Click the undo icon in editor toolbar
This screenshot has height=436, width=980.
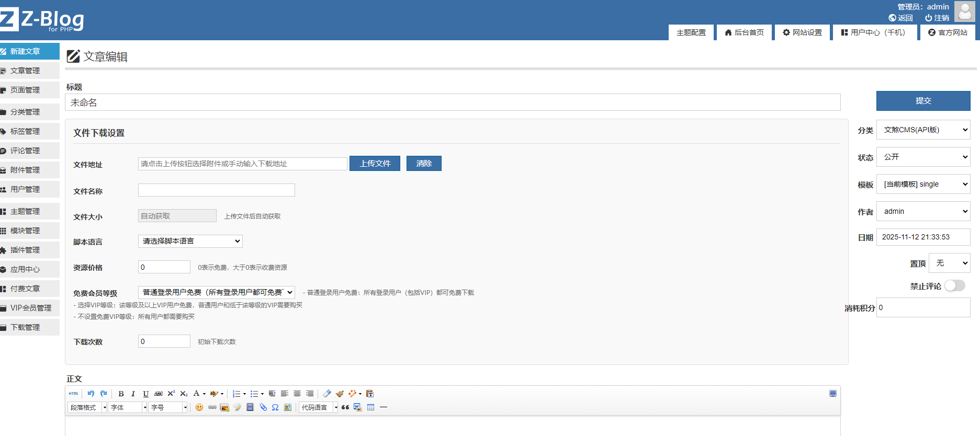click(x=91, y=394)
